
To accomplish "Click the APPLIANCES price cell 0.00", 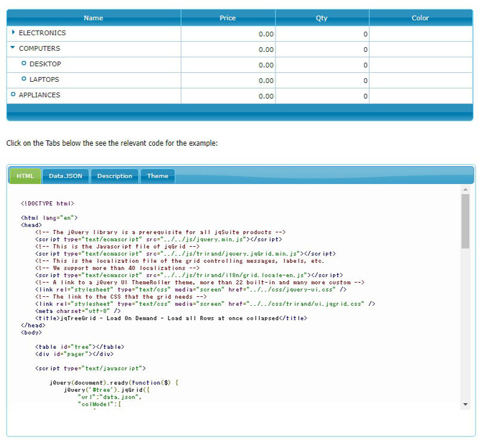I will (x=228, y=96).
